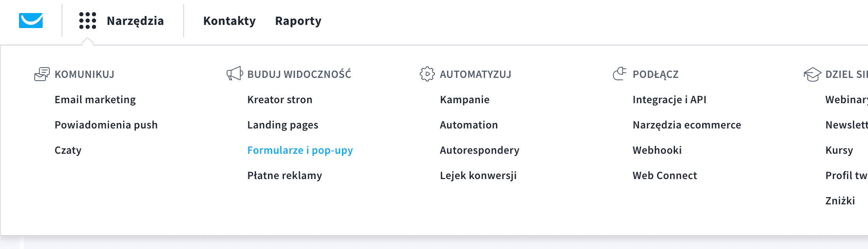Select Formularze i pop-upy
This screenshot has width=868, height=249.
(300, 150)
